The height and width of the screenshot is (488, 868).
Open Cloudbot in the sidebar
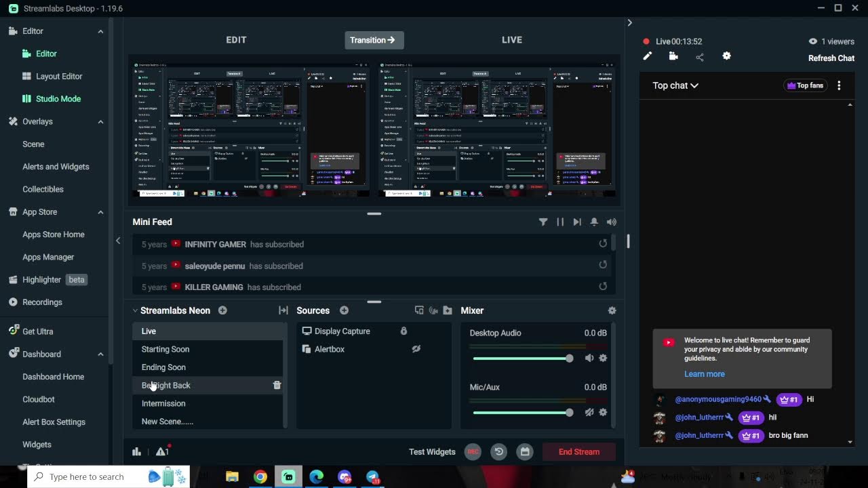click(x=39, y=399)
